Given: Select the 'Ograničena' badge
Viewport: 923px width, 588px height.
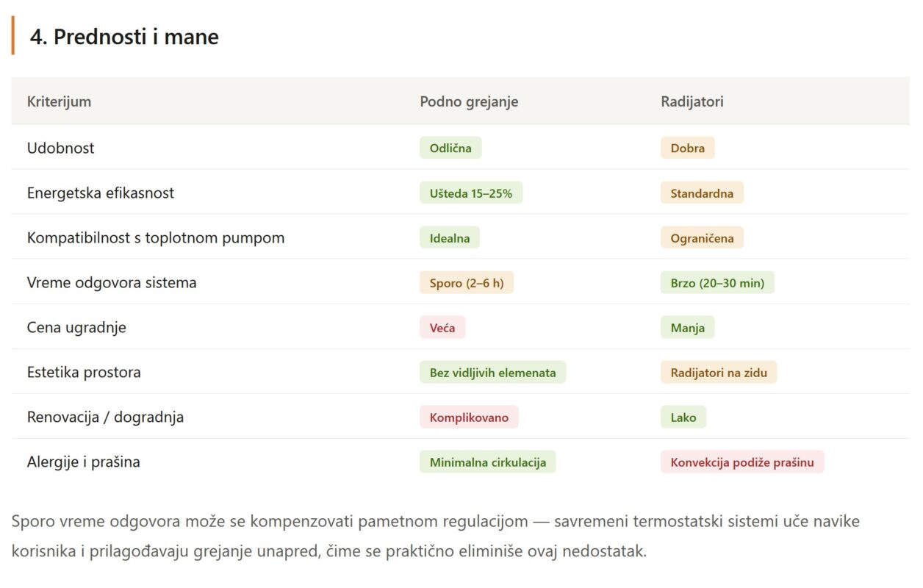Looking at the screenshot, I should tap(702, 238).
